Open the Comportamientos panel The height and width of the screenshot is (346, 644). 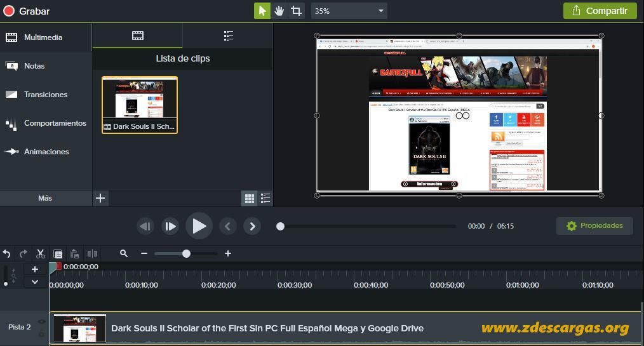pos(46,123)
